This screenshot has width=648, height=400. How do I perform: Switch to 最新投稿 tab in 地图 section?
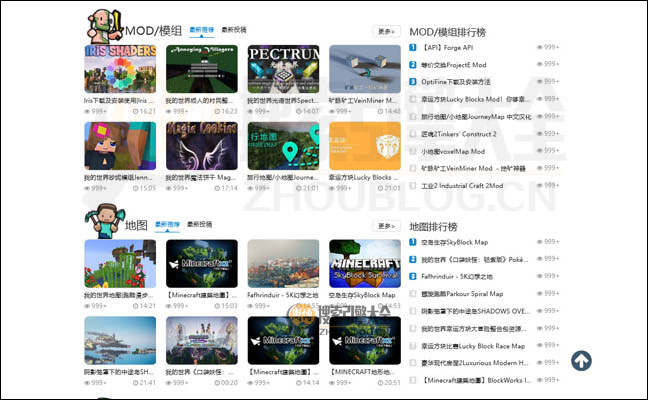coord(200,224)
